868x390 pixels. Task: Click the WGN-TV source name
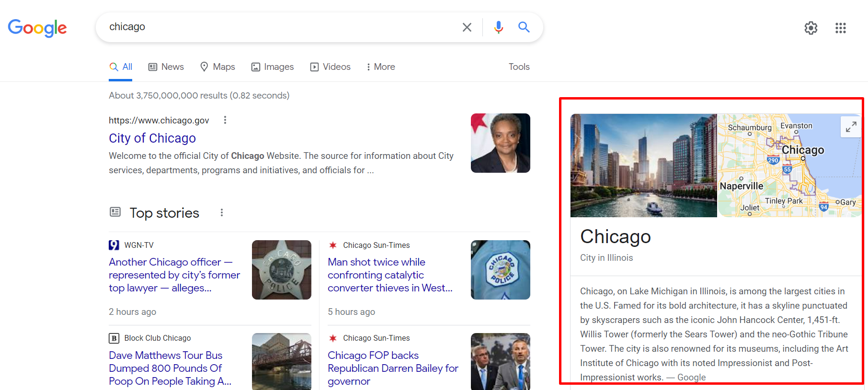139,245
